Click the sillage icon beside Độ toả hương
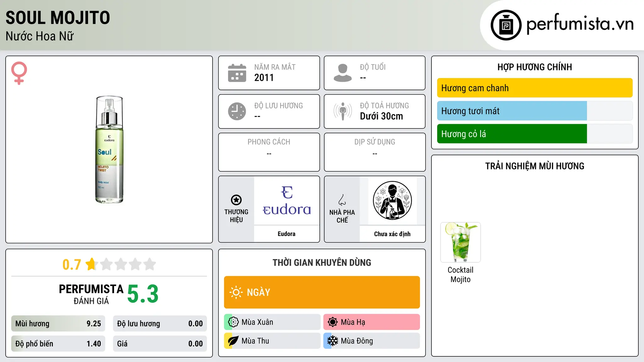Image resolution: width=644 pixels, height=362 pixels. 343,111
